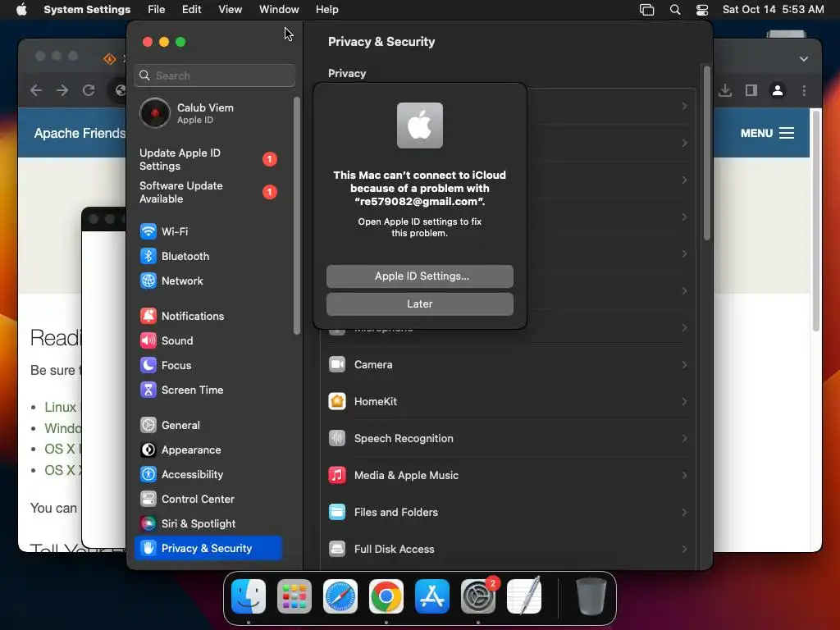
Task: Expand the Speech Recognition row chevron
Action: tap(684, 439)
